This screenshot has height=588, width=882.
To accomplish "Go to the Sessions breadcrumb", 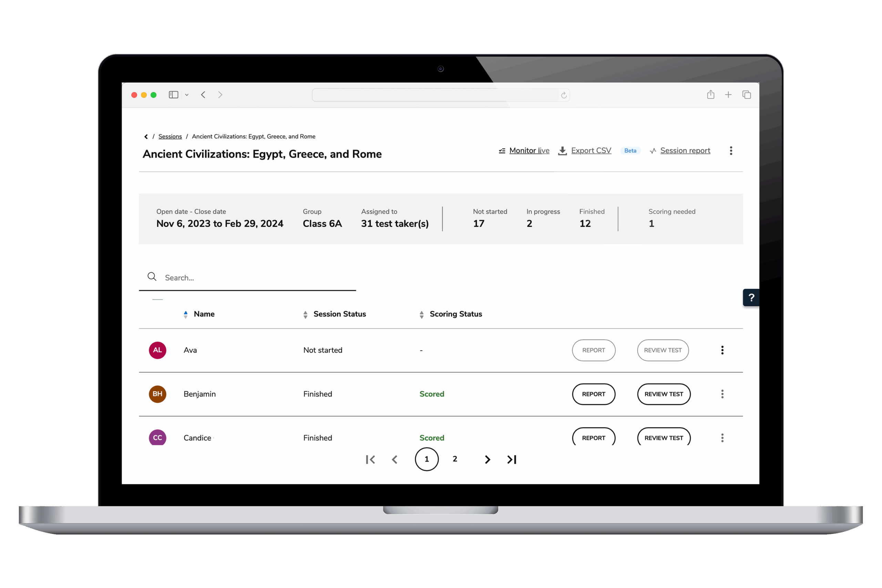I will click(170, 136).
